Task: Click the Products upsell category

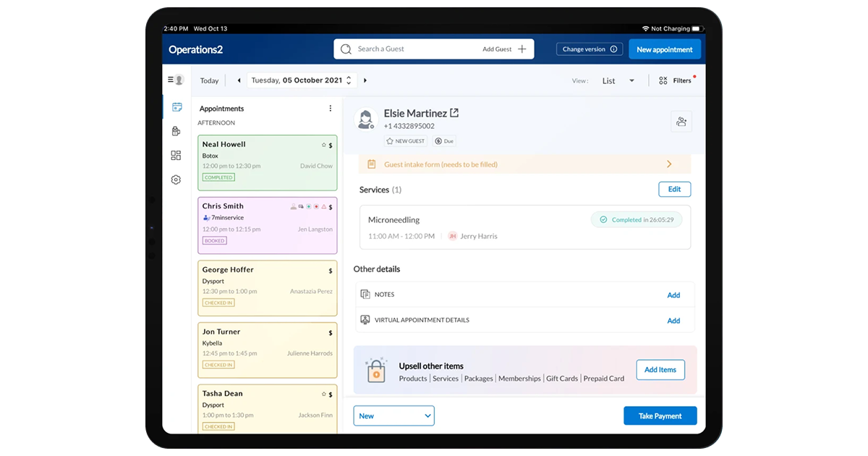Action: (x=413, y=379)
